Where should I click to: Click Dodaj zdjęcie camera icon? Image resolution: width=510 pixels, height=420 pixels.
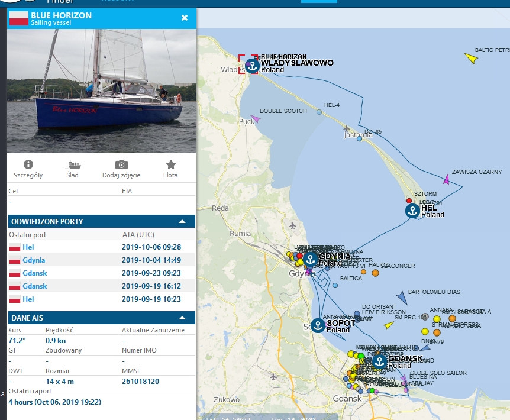tap(121, 164)
